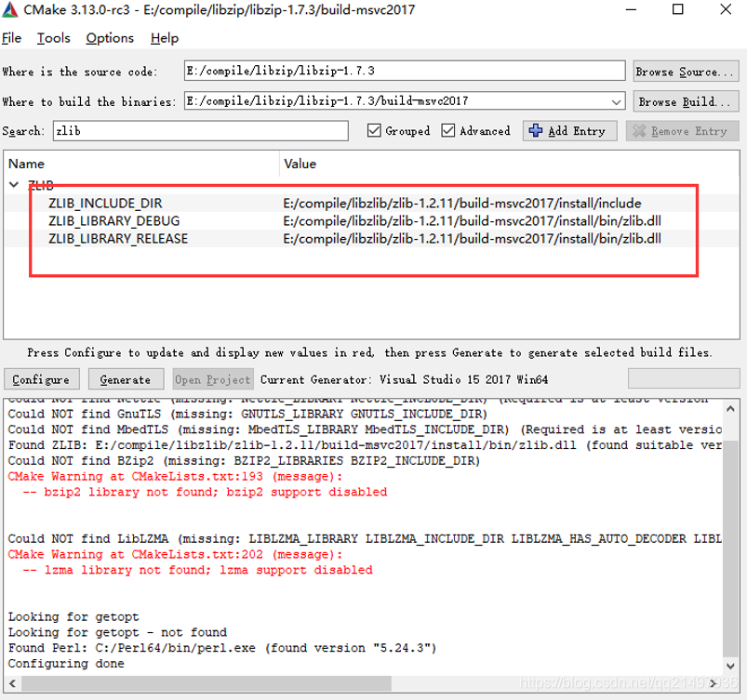Click the ZLIB_LIBRARY_RELEASE value zlib.dll path

473,239
